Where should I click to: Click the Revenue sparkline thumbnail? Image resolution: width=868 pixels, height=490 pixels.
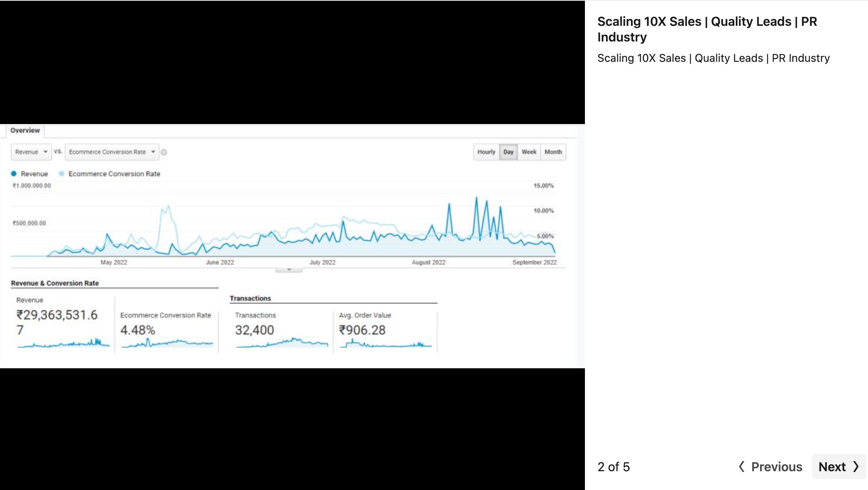63,344
